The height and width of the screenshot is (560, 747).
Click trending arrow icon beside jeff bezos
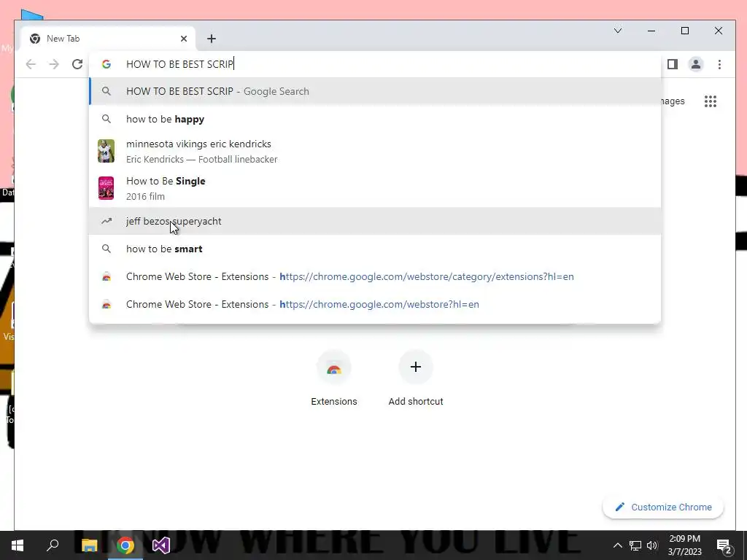(107, 221)
